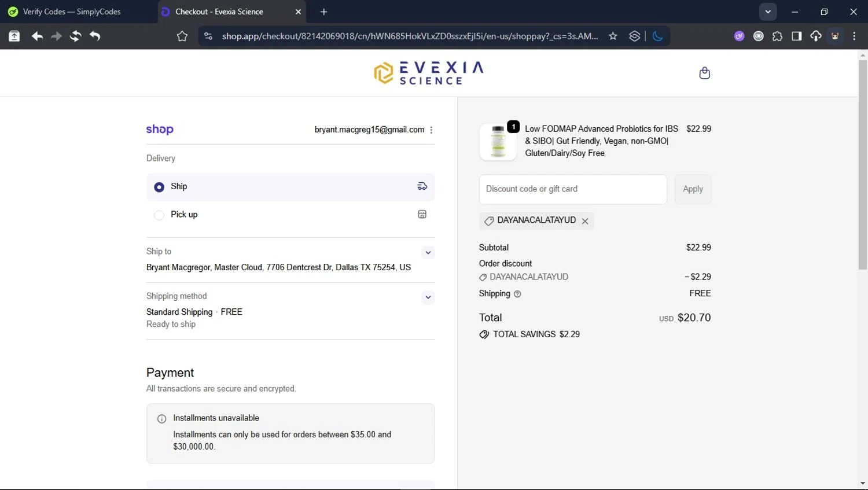Close the Checkout - Evexia Science tab
Screen dimensions: 868x490
(x=298, y=12)
